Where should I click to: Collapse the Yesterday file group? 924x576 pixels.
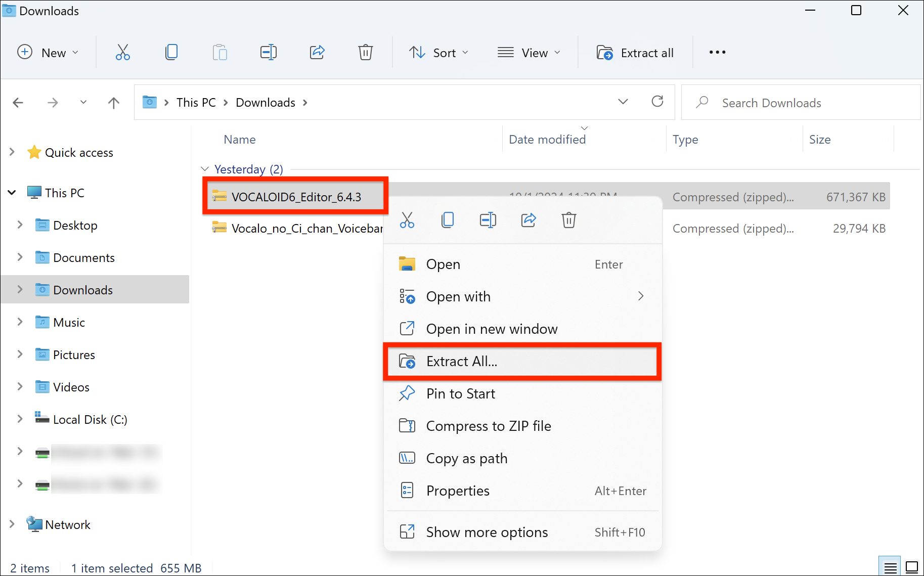coord(205,169)
